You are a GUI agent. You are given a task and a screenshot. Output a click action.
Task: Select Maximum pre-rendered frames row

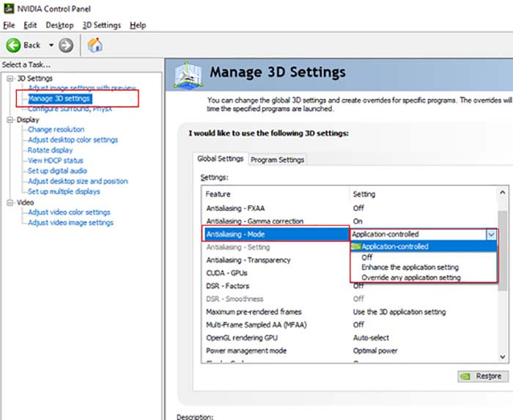point(350,312)
